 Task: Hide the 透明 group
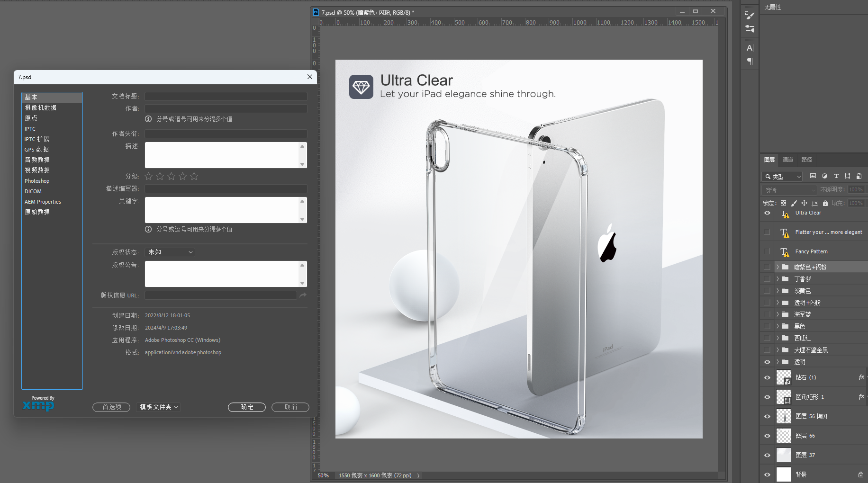point(767,362)
